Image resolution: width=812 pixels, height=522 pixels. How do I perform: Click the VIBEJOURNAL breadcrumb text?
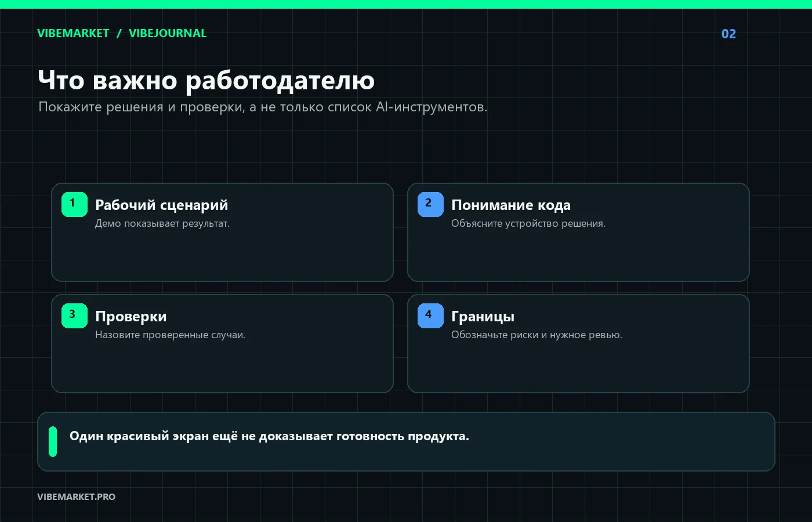coord(168,33)
